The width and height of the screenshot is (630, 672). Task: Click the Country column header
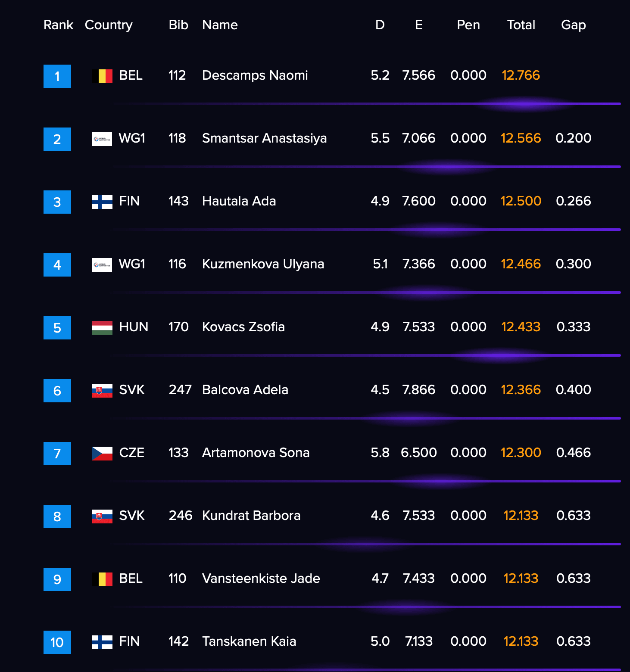[x=109, y=25]
